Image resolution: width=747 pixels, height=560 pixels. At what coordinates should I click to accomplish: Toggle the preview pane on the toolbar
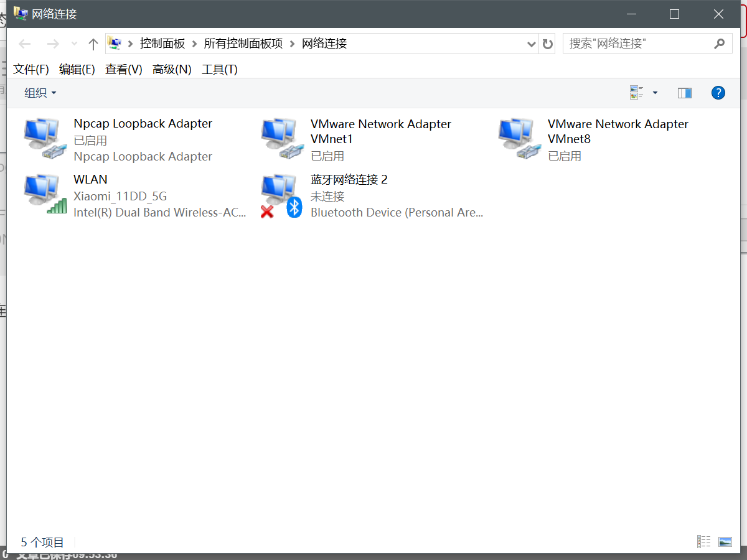(x=684, y=92)
